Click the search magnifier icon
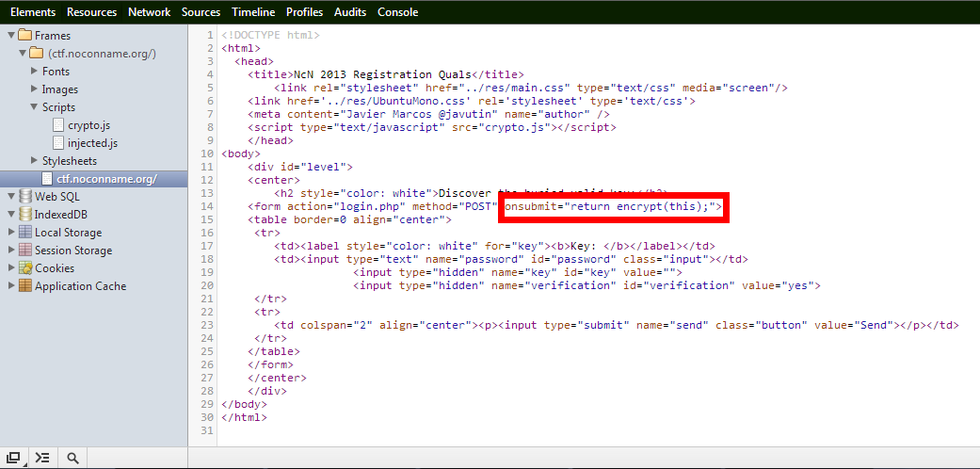980x469 pixels. pyautogui.click(x=73, y=458)
